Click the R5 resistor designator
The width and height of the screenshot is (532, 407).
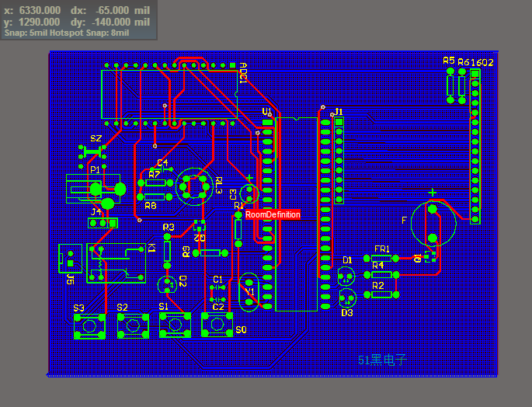[449, 61]
